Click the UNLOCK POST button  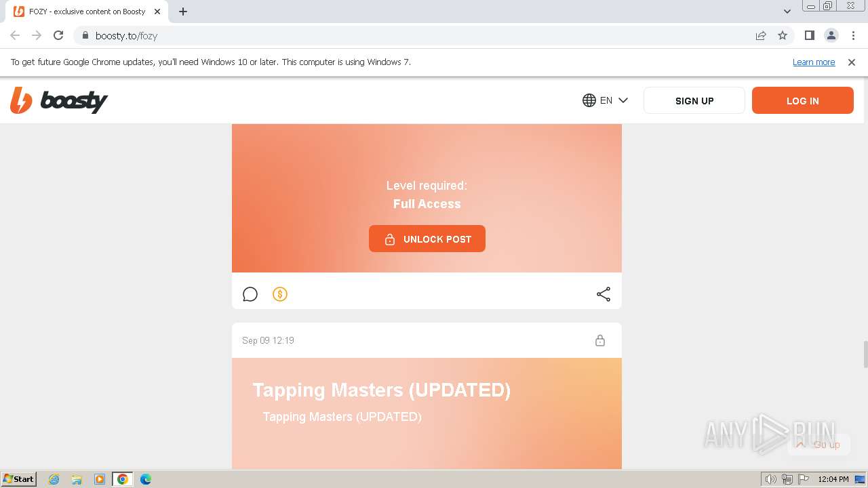[x=427, y=239]
